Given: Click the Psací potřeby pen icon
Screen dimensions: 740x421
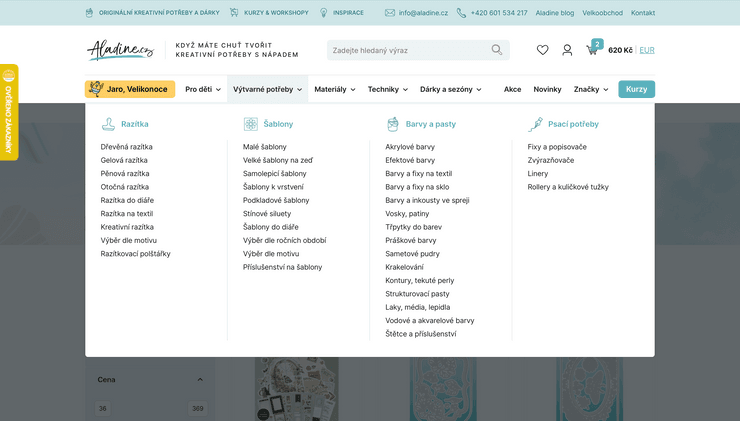Looking at the screenshot, I should tap(535, 124).
